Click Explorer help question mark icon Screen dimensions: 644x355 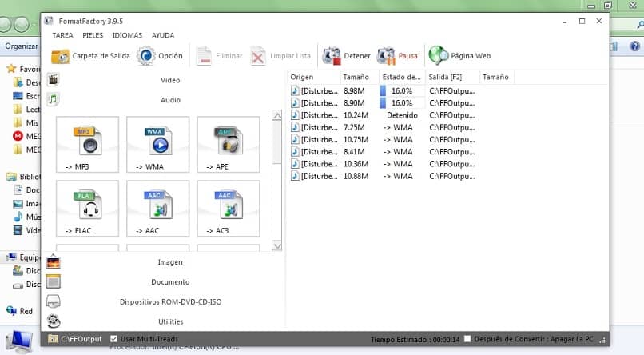click(634, 46)
